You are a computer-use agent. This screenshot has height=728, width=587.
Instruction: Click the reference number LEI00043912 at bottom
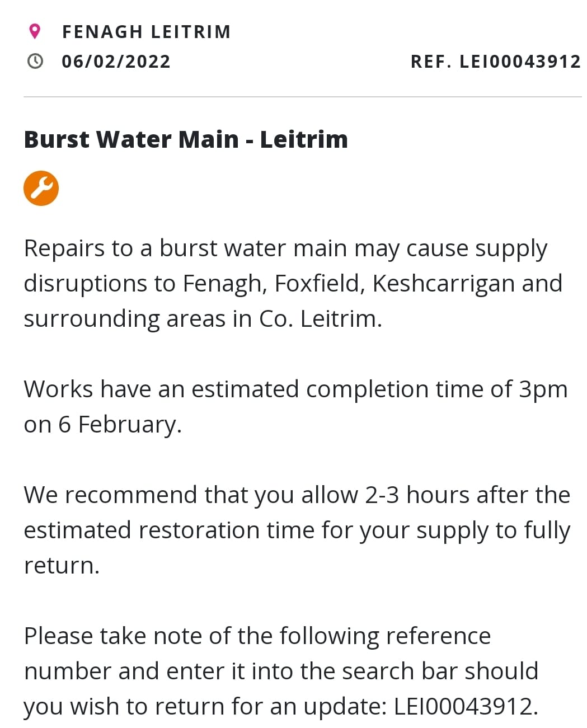(465, 706)
